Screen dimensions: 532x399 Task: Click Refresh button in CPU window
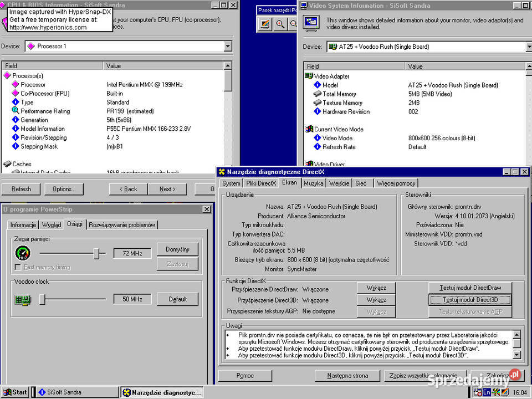[x=21, y=189]
